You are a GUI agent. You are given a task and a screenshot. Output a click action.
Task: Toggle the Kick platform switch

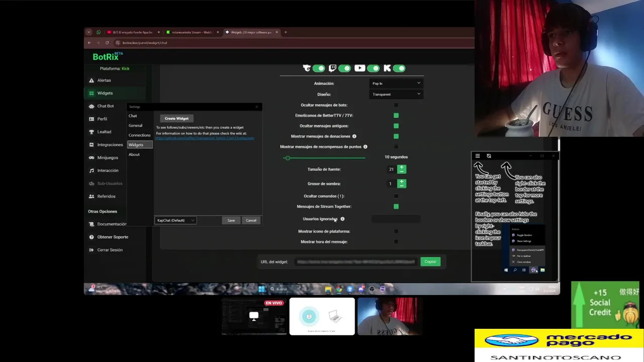[399, 68]
